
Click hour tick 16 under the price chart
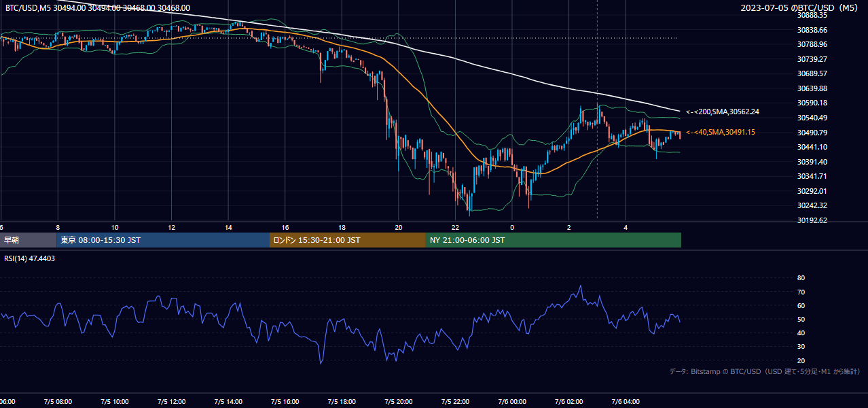tap(285, 227)
